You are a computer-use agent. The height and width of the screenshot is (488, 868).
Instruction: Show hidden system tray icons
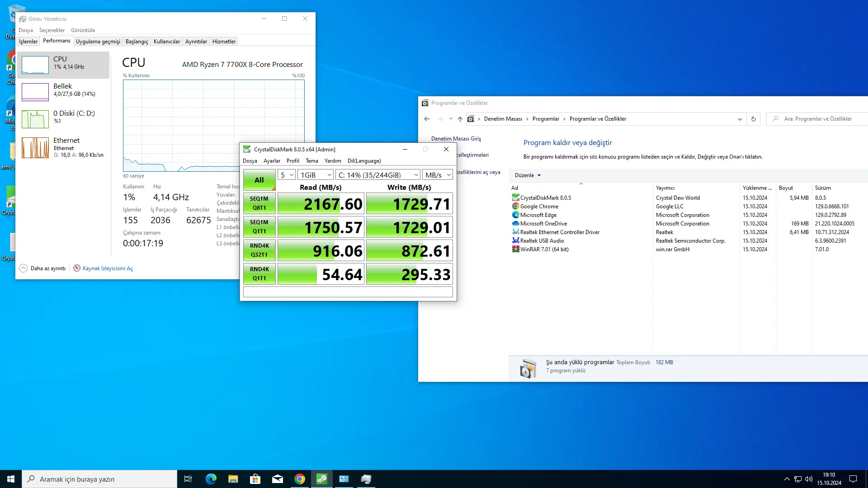[787, 479]
